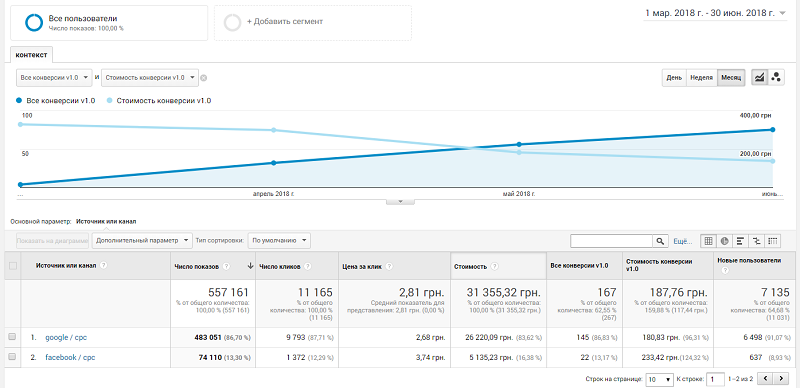Check the google / cpc row checkbox
The width and height of the screenshot is (800, 388).
[x=13, y=337]
